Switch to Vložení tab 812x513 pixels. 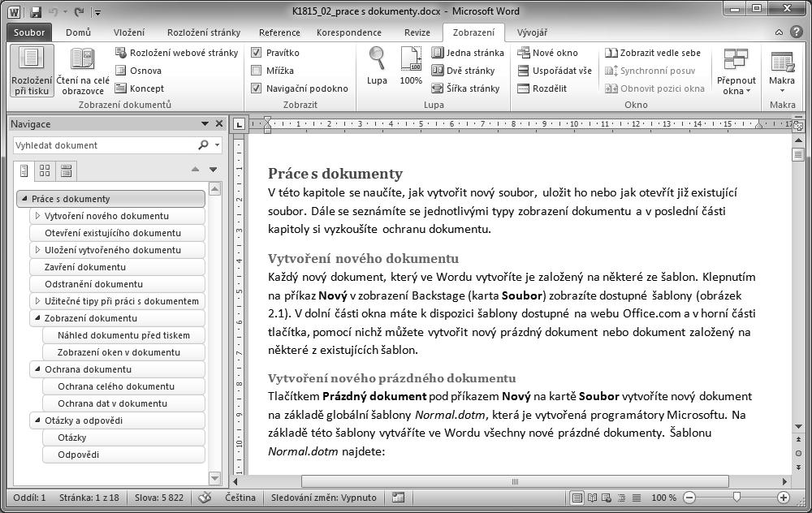pos(129,32)
